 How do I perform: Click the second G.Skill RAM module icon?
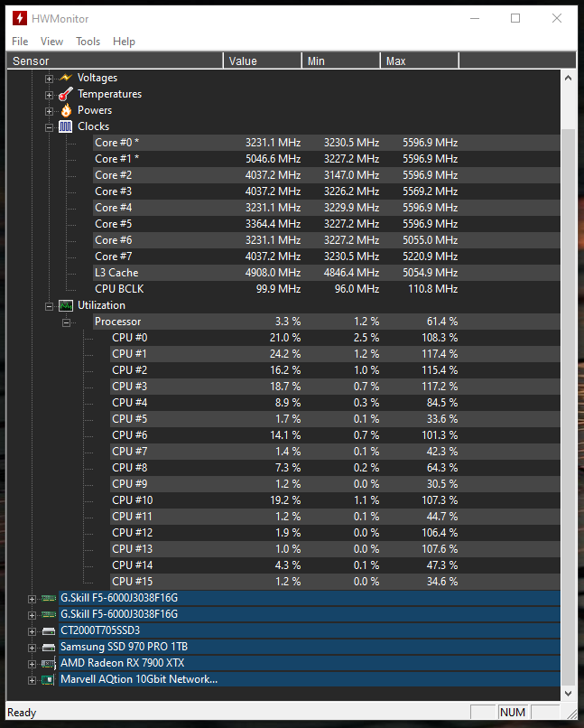(49, 614)
